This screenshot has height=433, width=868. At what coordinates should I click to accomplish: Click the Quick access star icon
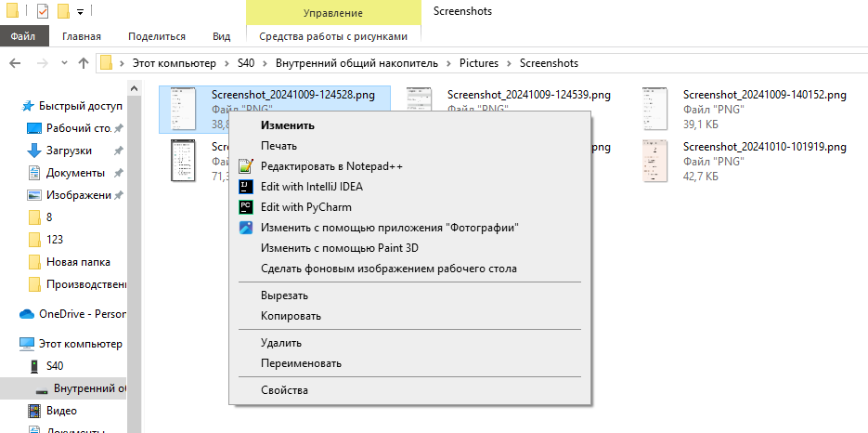(x=29, y=106)
